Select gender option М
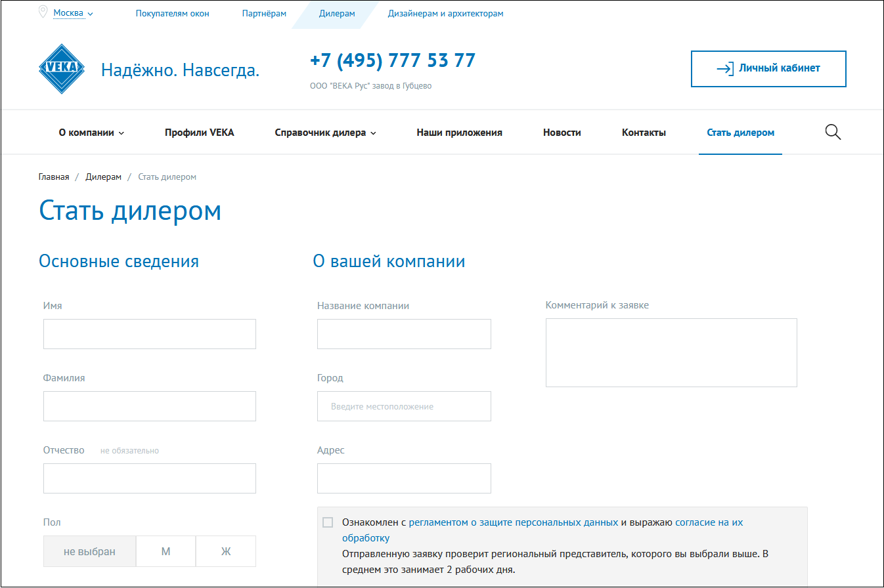Viewport: 884px width, 588px height. pyautogui.click(x=166, y=551)
